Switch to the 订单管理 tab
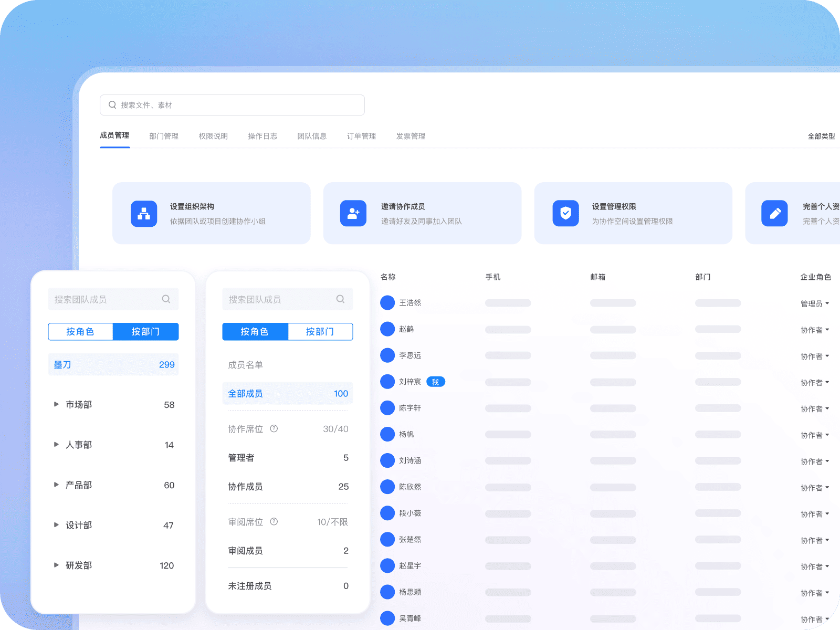840x630 pixels. pyautogui.click(x=361, y=136)
